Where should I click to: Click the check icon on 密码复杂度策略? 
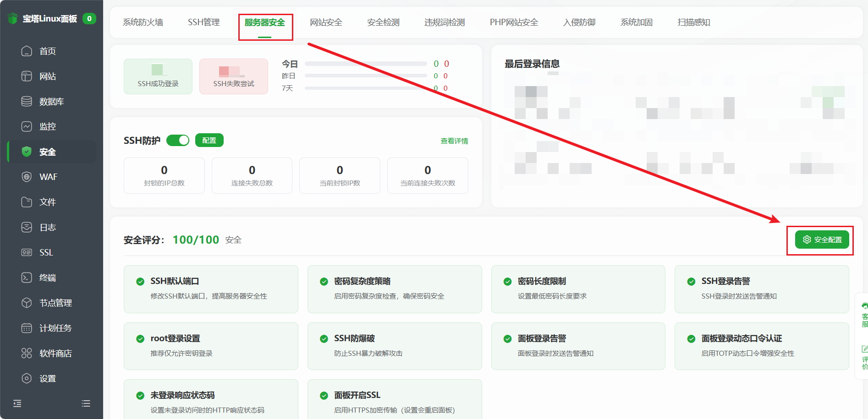coord(324,282)
